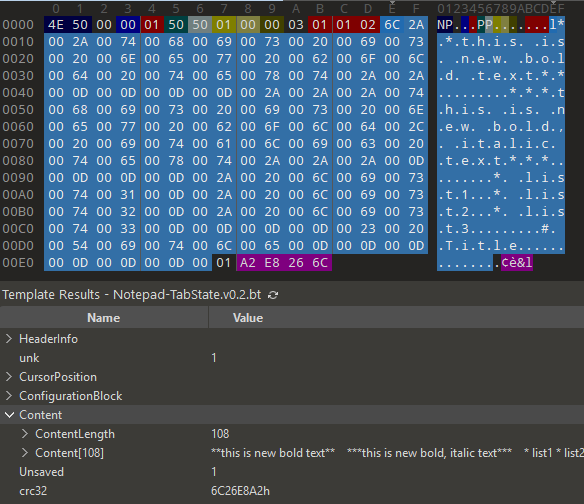Click the 01 byte before the purple CRC bytes
The width and height of the screenshot is (584, 504).
[x=223, y=263]
